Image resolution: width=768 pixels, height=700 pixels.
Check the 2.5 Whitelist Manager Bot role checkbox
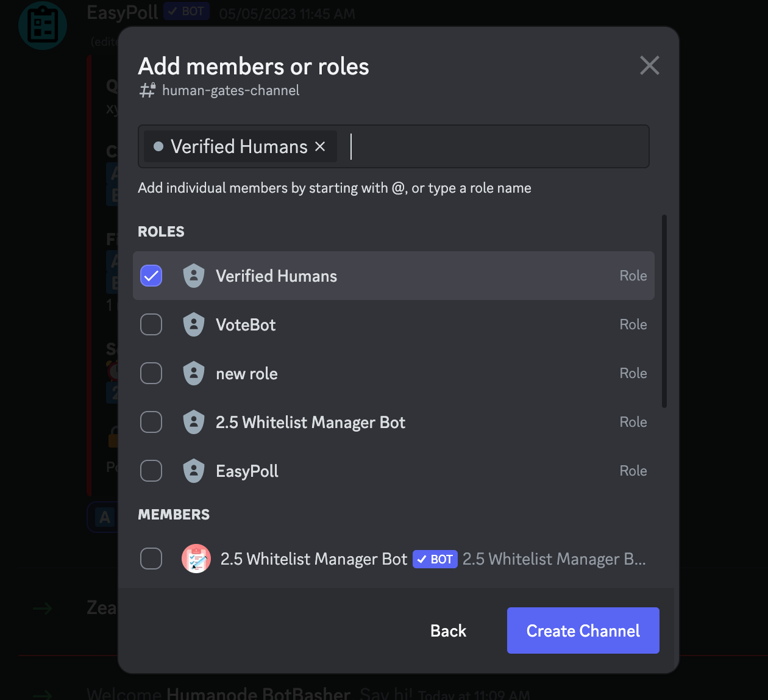(151, 422)
